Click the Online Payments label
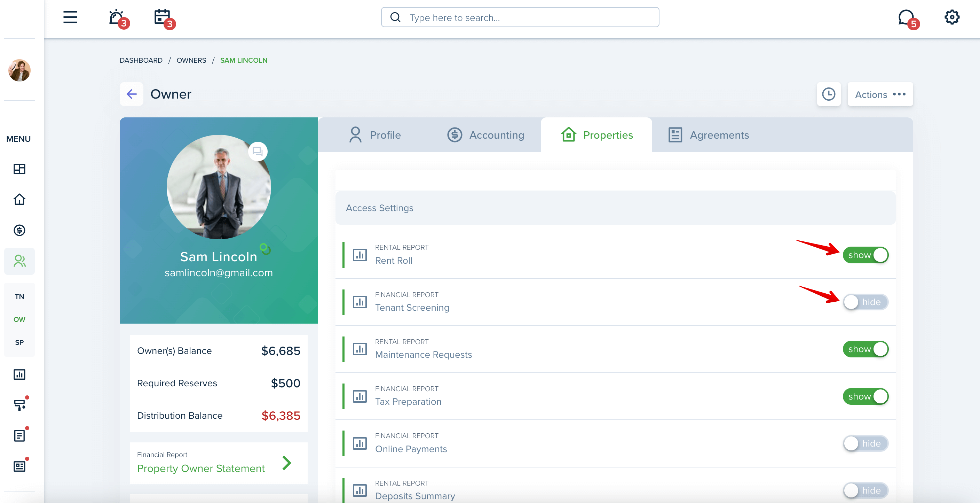The image size is (980, 503). point(411,449)
